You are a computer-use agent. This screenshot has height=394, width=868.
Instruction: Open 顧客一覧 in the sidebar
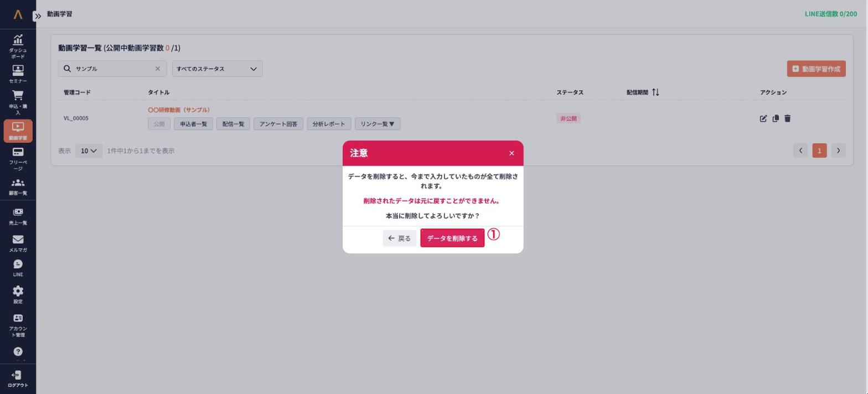[x=18, y=186]
